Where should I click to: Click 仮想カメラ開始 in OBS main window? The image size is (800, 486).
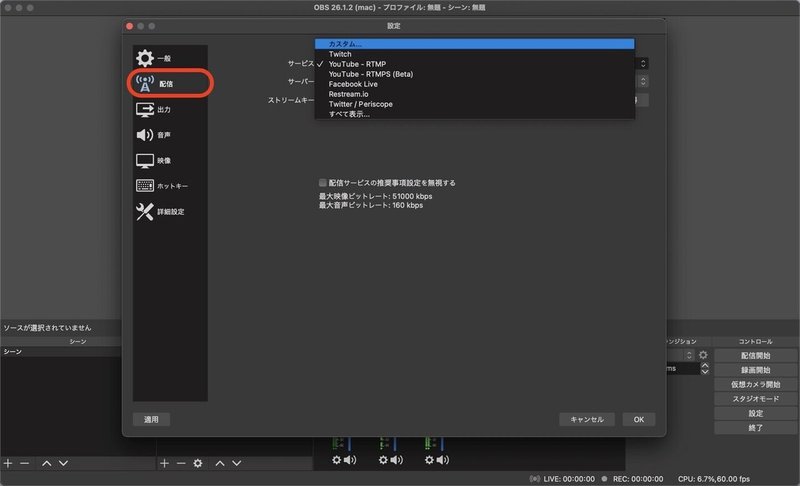coord(756,384)
